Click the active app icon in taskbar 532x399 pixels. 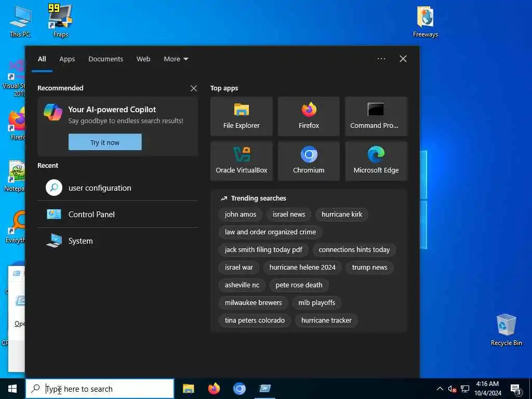pyautogui.click(x=264, y=389)
